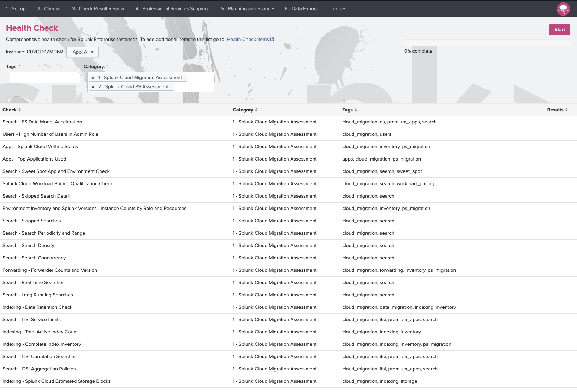Sort by the Category column sort icon
This screenshot has width=577, height=392.
(256, 110)
